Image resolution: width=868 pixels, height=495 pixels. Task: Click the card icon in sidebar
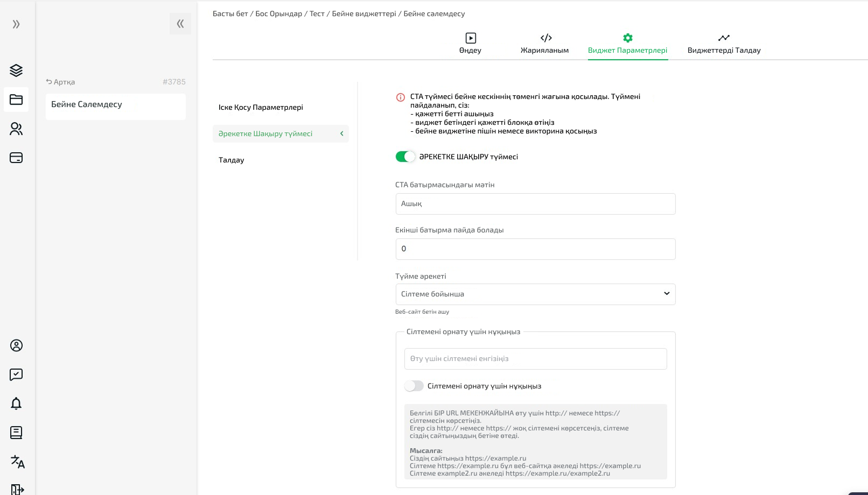point(16,158)
